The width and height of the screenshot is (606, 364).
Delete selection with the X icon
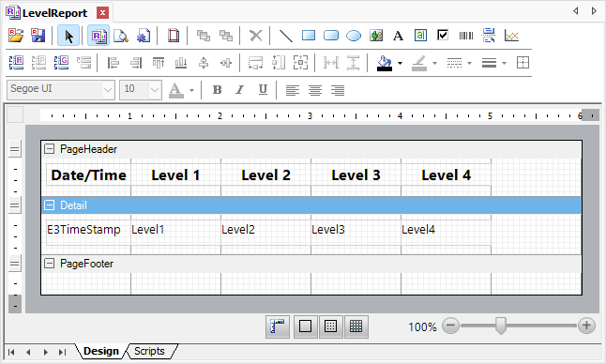(x=255, y=36)
